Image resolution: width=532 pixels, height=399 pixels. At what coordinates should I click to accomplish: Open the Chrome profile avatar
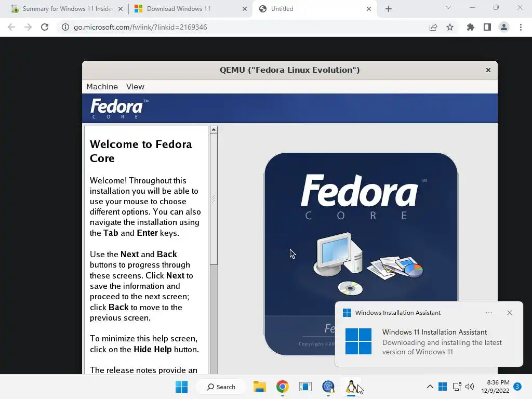tap(504, 27)
